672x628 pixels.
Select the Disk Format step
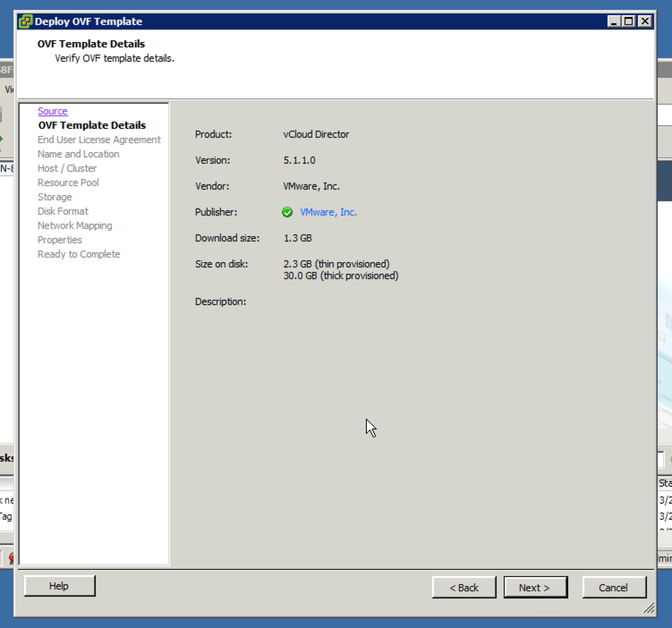tap(63, 211)
